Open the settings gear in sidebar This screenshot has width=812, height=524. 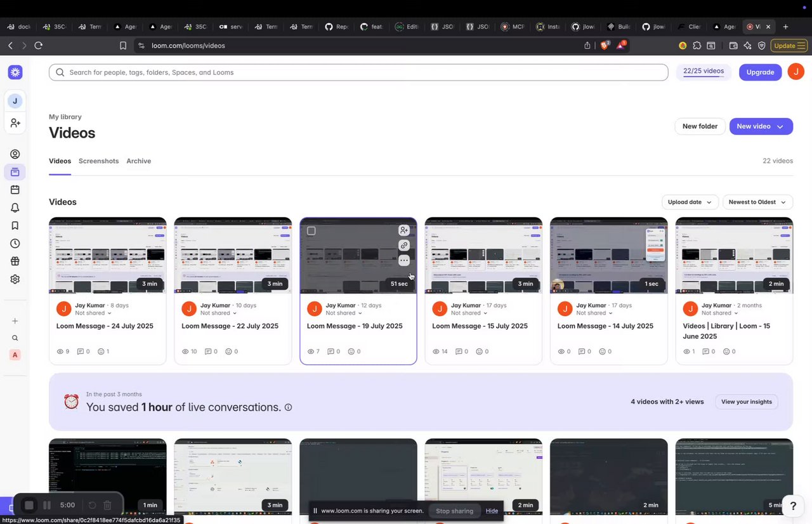[15, 279]
